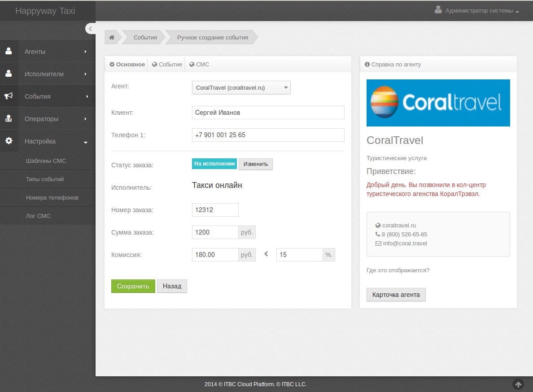533x392 pixels.
Task: Click the home icon in the breadcrumb
Action: tap(112, 37)
